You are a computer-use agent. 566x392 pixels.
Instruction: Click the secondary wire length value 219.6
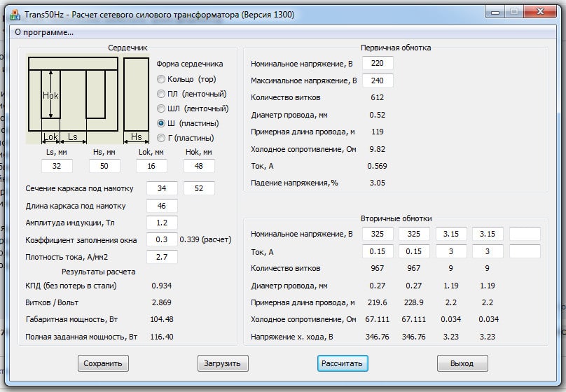coord(377,302)
